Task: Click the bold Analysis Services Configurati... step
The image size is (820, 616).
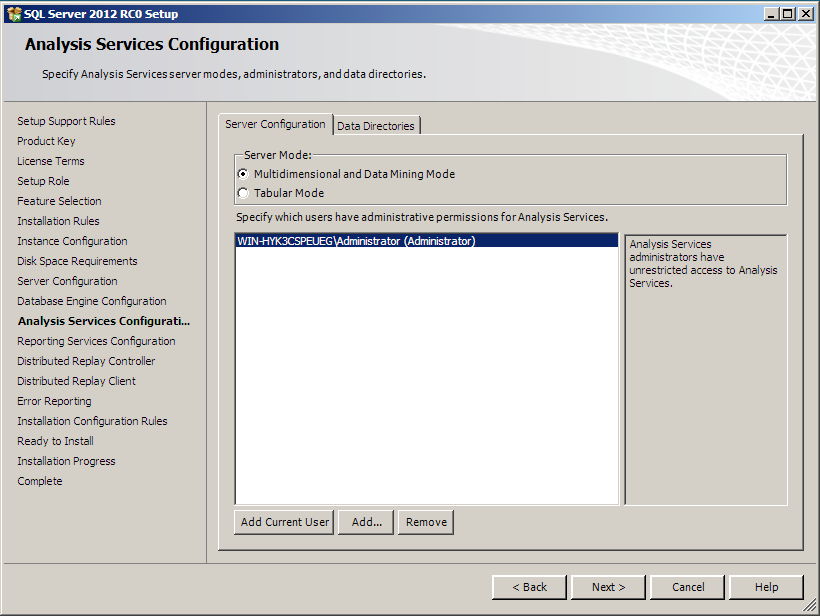Action: (x=104, y=321)
